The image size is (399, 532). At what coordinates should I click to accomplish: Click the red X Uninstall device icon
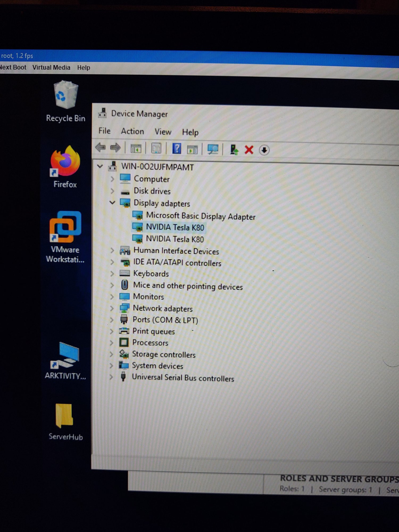pyautogui.click(x=249, y=150)
